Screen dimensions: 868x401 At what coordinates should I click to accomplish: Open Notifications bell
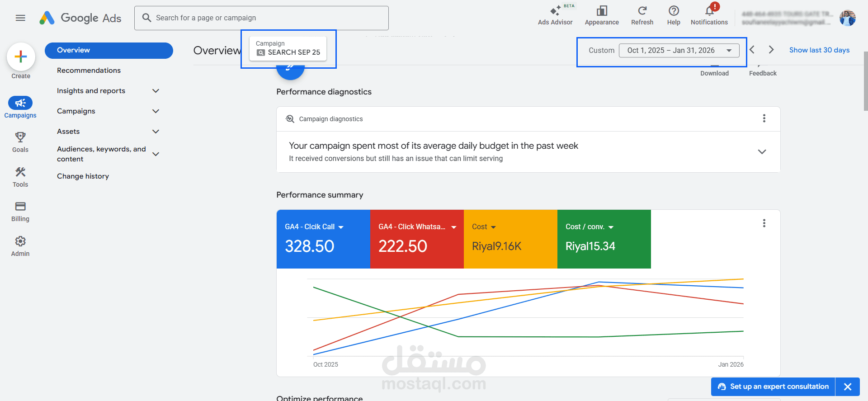click(709, 15)
